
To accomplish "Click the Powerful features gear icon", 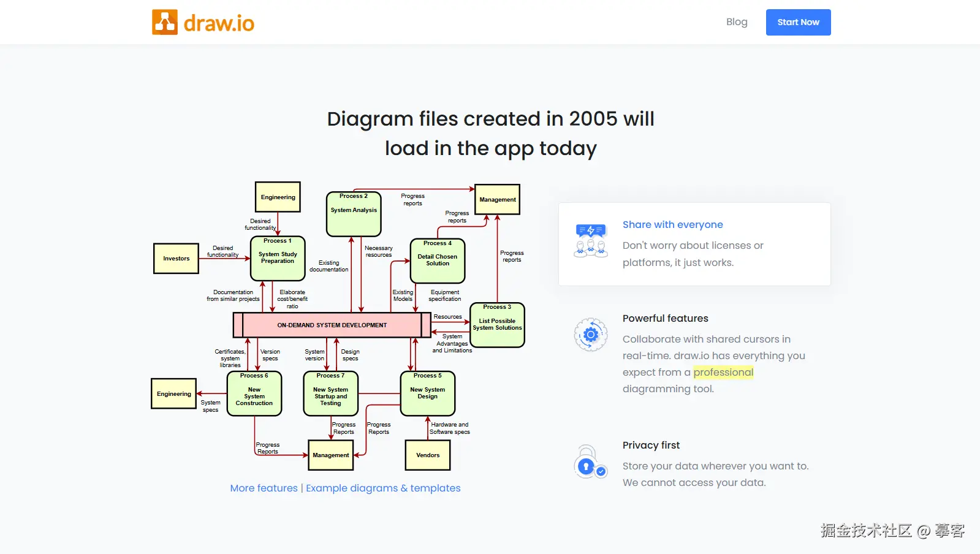I will (591, 334).
